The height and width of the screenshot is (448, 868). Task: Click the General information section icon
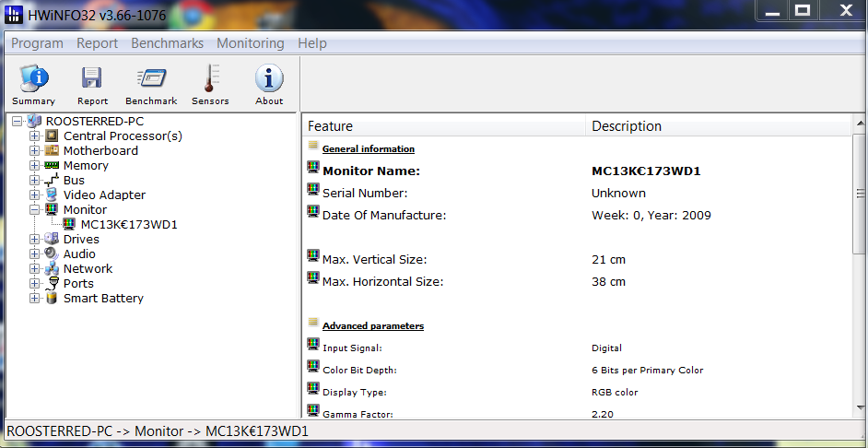(x=313, y=146)
